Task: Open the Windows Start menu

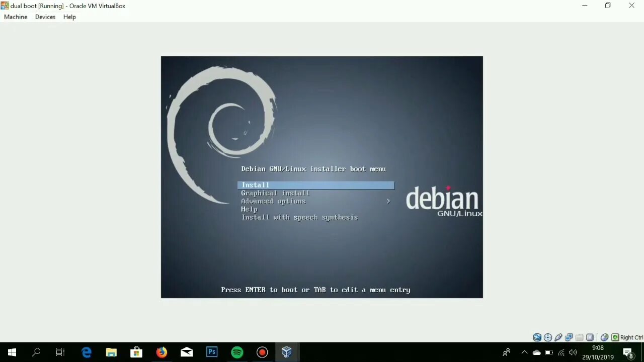Action: coord(12,352)
